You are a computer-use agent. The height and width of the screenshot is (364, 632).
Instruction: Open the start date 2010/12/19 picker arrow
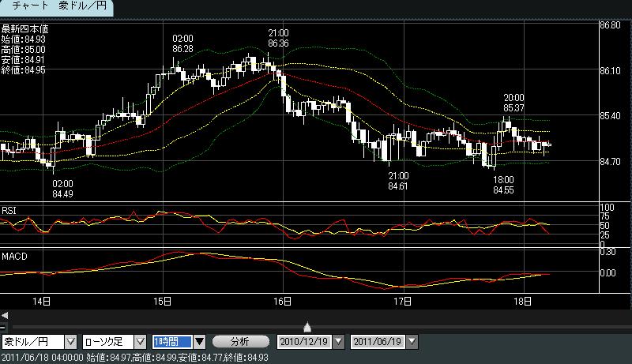(339, 341)
